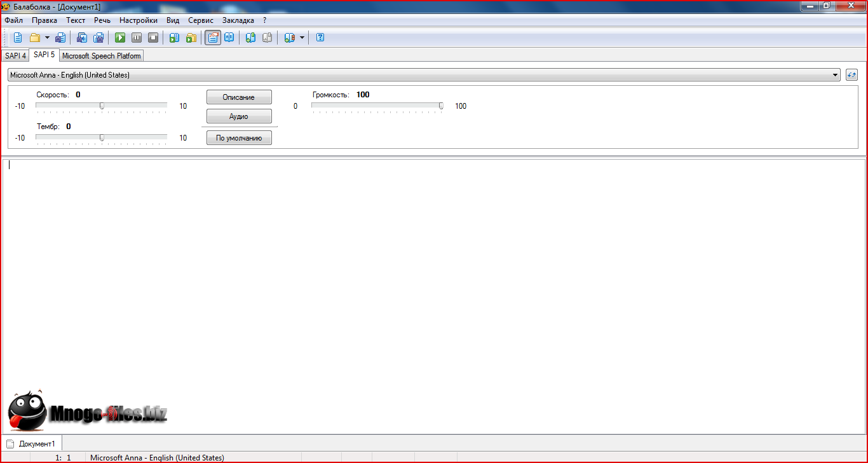Create a new document via toolbar icon
868x463 pixels.
(18, 38)
